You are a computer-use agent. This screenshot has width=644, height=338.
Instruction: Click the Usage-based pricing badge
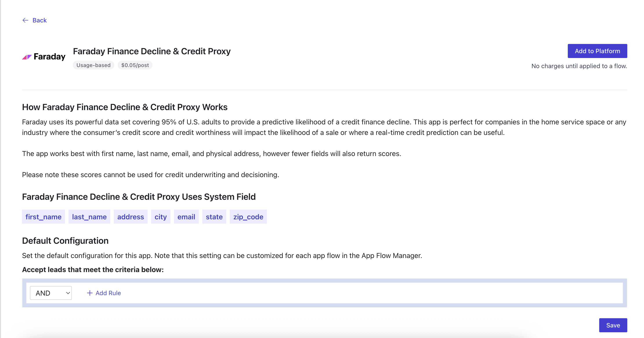coord(94,65)
